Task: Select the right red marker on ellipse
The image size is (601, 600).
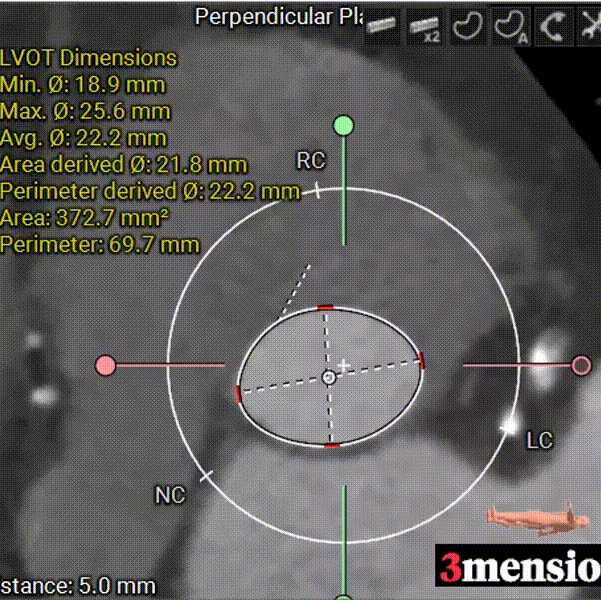Action: (422, 360)
